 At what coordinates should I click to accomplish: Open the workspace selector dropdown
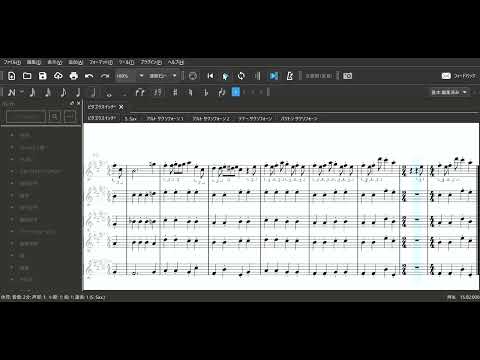[x=450, y=92]
